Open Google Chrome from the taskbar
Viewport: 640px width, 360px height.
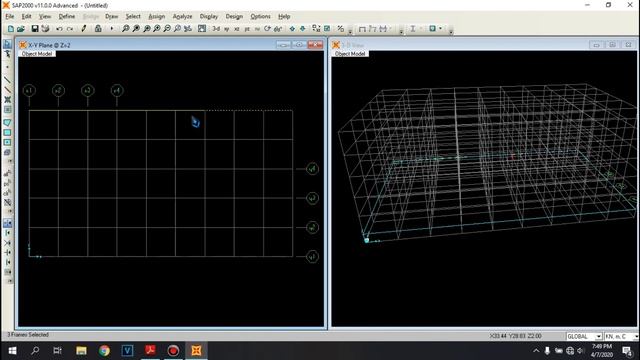(x=104, y=351)
